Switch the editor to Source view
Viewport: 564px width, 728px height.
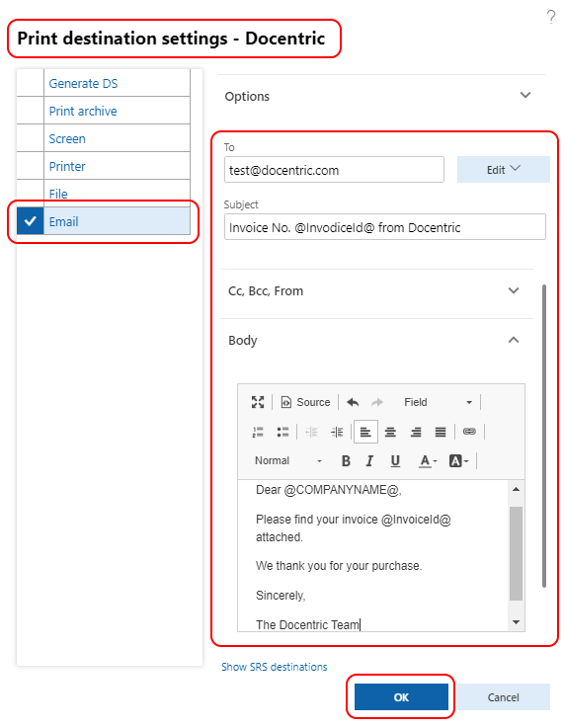(305, 402)
